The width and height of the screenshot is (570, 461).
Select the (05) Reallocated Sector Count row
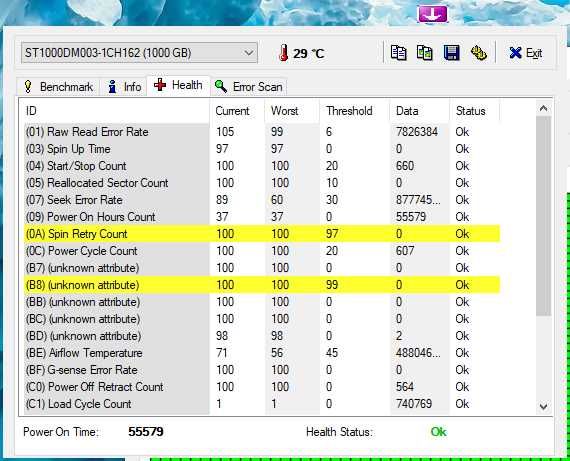[x=262, y=183]
